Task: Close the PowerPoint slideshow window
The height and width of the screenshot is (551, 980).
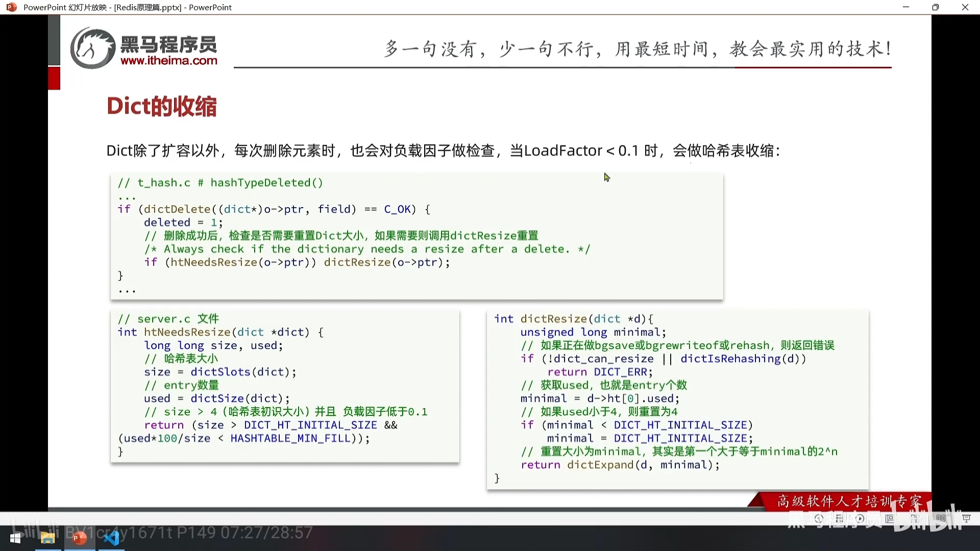Action: [965, 7]
